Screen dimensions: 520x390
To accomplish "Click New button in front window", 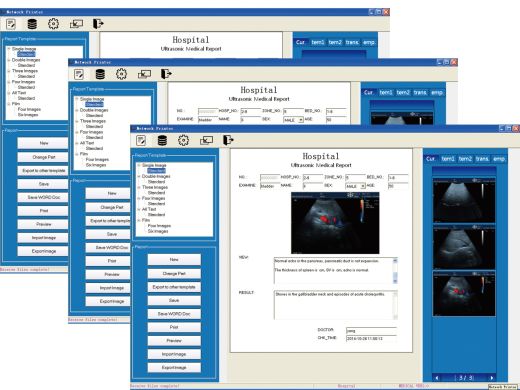I will pos(174,260).
